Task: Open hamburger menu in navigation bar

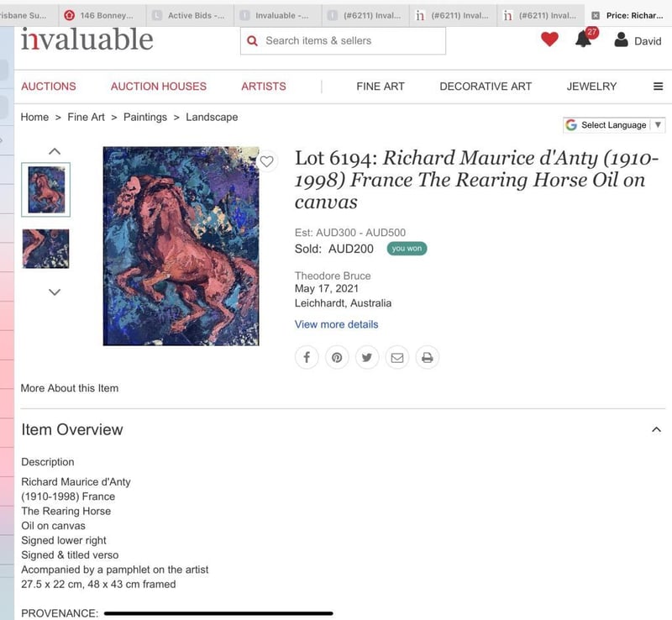Action: click(658, 87)
